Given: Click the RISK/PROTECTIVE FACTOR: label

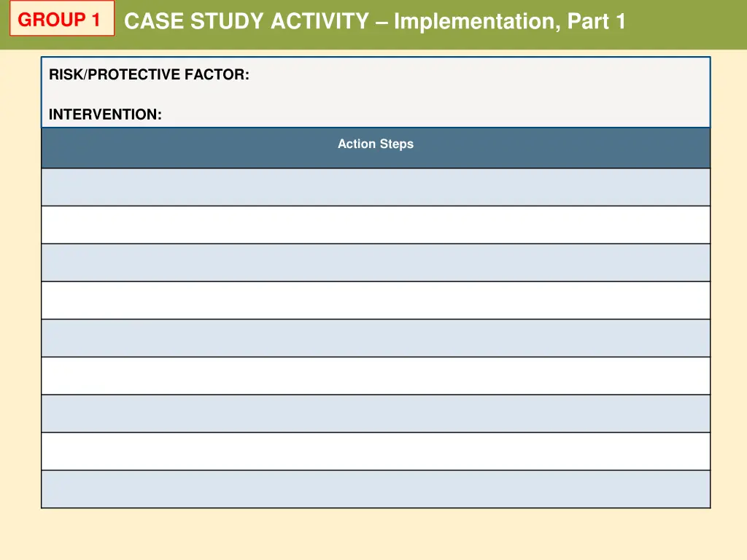Looking at the screenshot, I should point(149,74).
